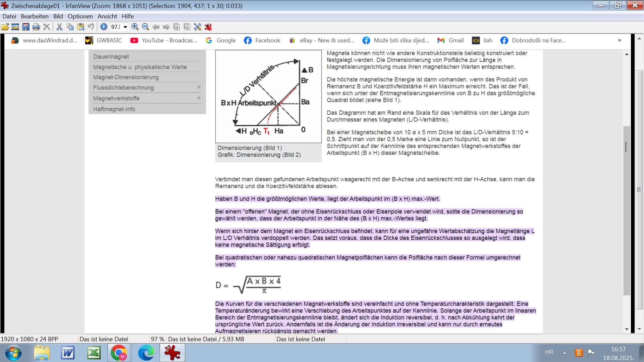Open the zoom percentage dropdown

click(x=125, y=27)
